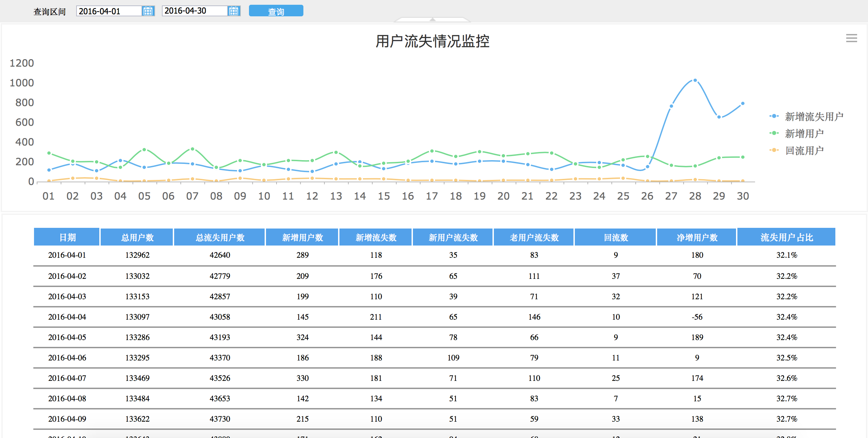Click the x-axis label for day 15
Screen dimensions: 868x438
(384, 196)
